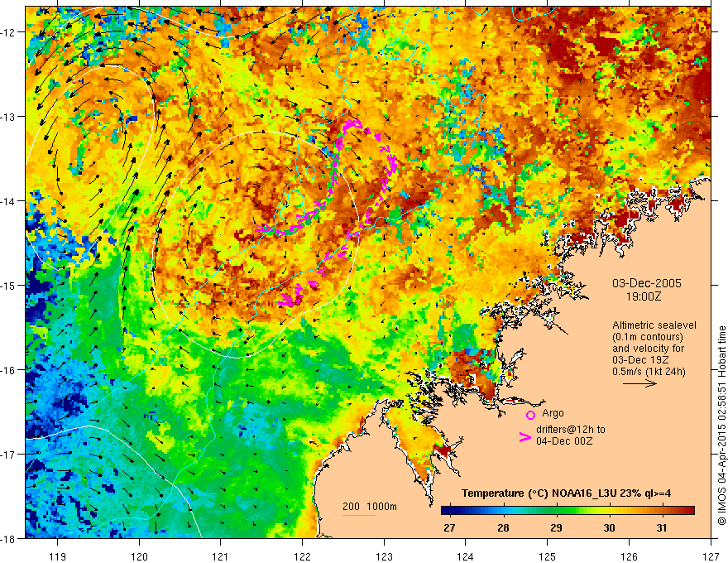The height and width of the screenshot is (563, 728).
Task: Select the '19:00Z' time text
Action: pyautogui.click(x=643, y=296)
